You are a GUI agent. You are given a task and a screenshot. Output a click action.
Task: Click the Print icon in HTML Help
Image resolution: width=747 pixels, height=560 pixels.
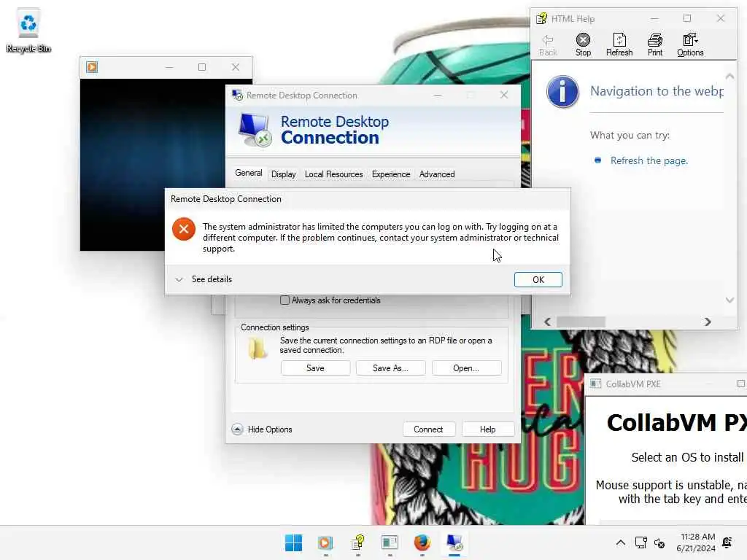pyautogui.click(x=655, y=44)
